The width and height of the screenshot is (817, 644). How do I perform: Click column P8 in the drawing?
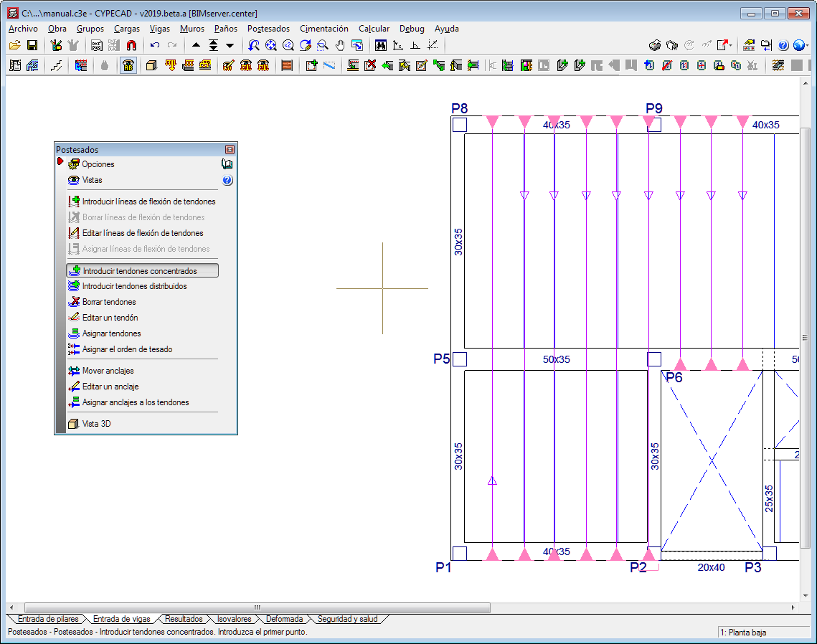pyautogui.click(x=460, y=125)
